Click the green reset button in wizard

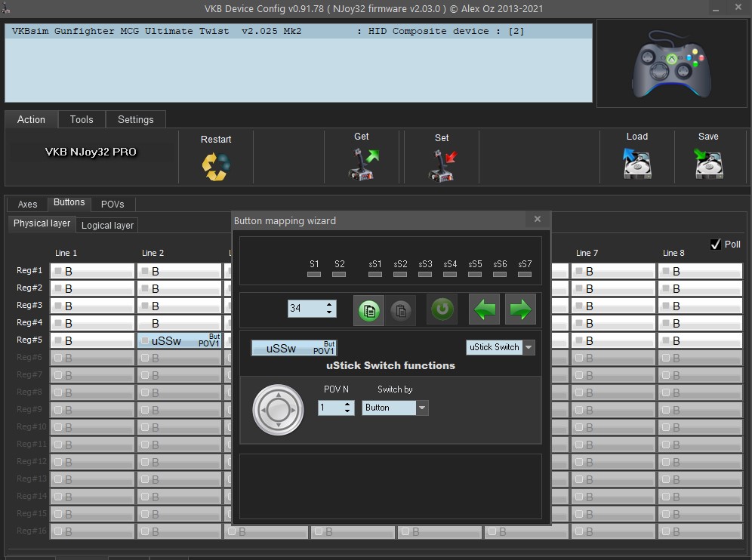click(442, 309)
